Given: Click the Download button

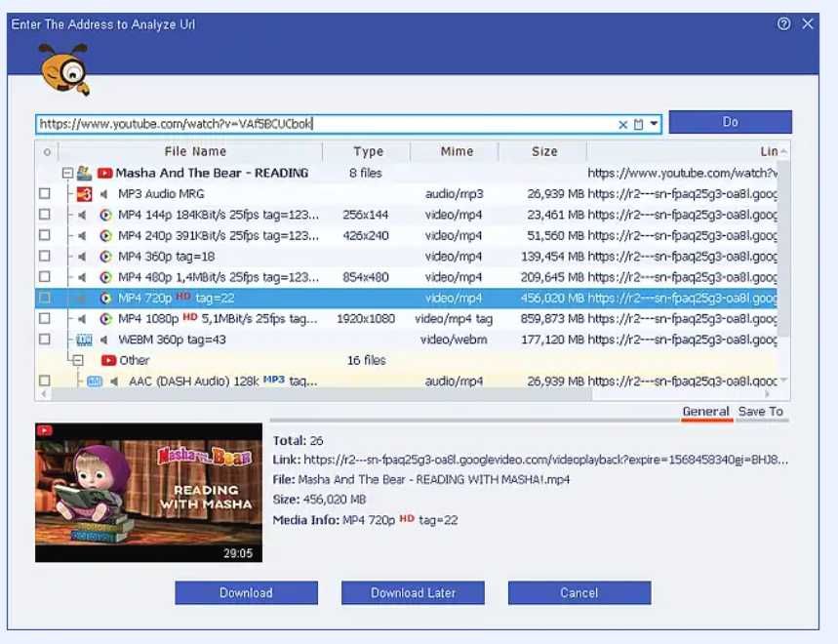Looking at the screenshot, I should (247, 592).
